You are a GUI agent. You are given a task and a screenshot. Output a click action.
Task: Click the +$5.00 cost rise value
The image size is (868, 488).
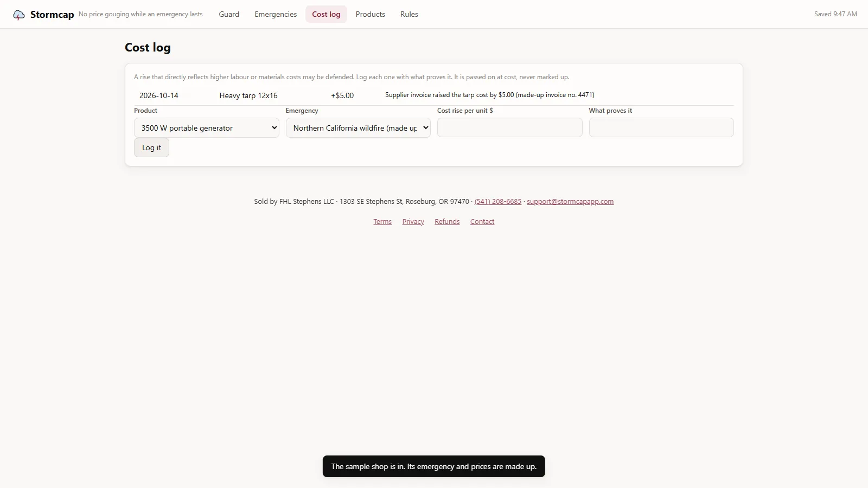click(x=342, y=95)
